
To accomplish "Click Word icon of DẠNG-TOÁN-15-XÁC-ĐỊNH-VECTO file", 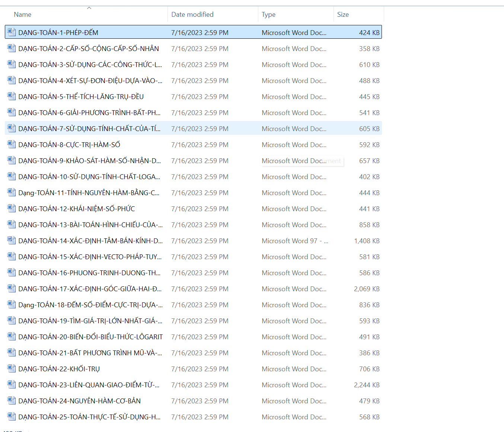I will 12,256.
